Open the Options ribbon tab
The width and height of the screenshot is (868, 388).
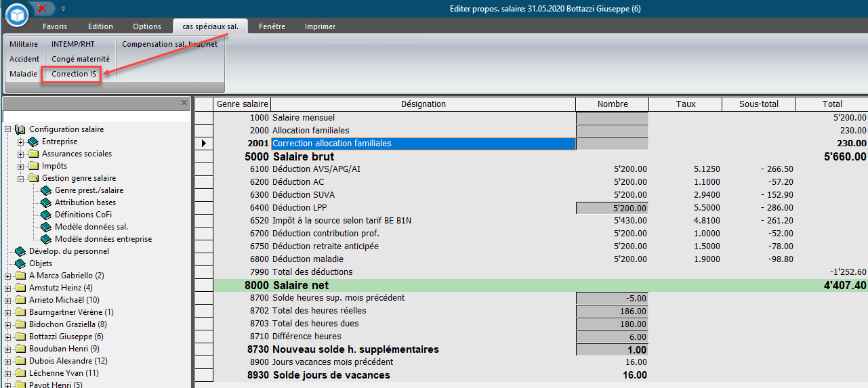147,26
